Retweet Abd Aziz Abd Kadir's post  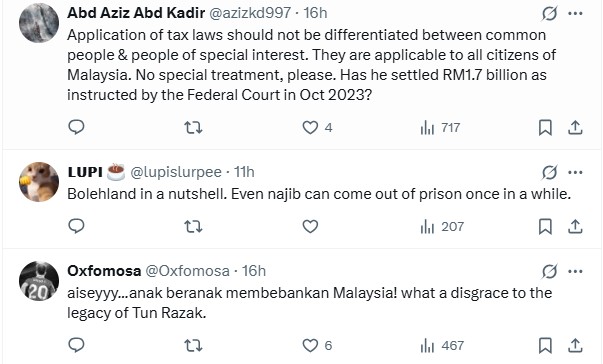[193, 127]
